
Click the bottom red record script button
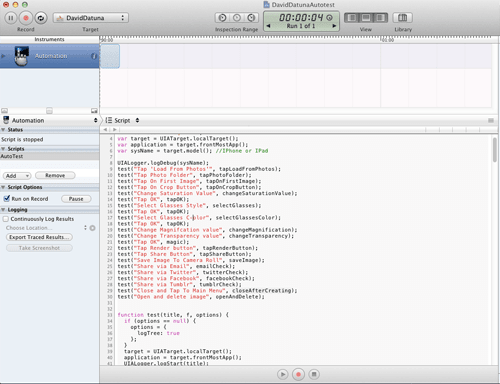click(298, 374)
